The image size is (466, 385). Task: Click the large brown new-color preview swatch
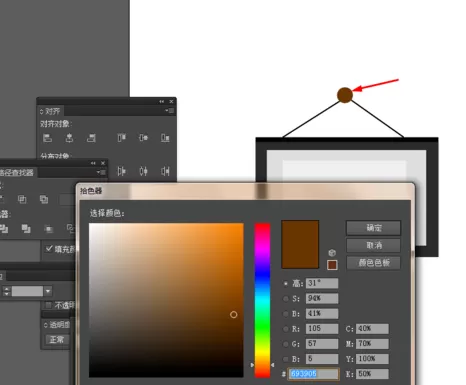point(300,244)
